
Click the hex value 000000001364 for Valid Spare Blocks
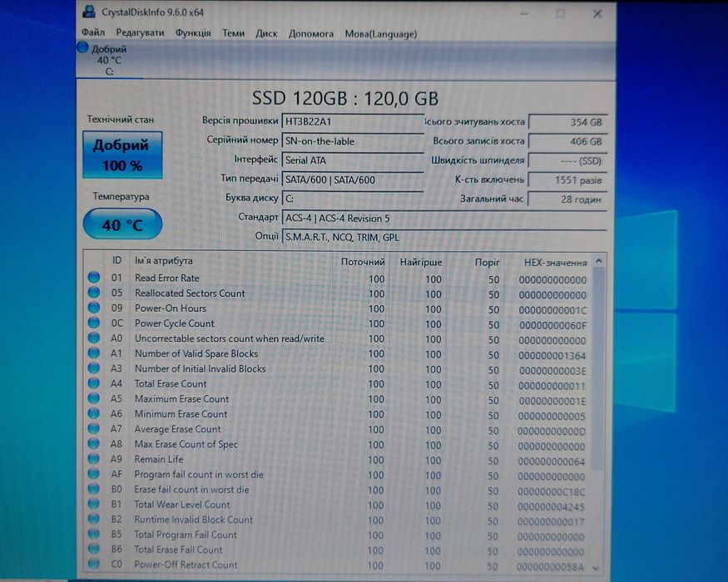tap(552, 356)
